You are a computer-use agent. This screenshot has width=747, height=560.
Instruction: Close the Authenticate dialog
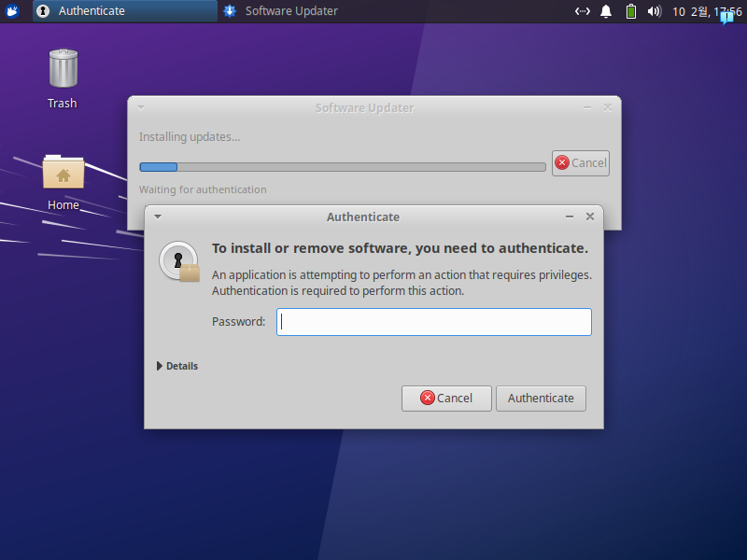point(590,217)
